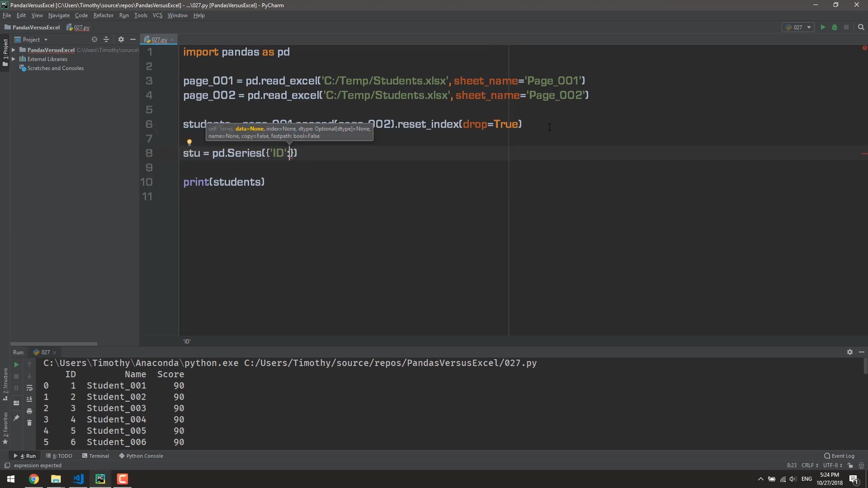Collapse all in Project panel header
Screen dimensions: 868x488
[x=106, y=39]
